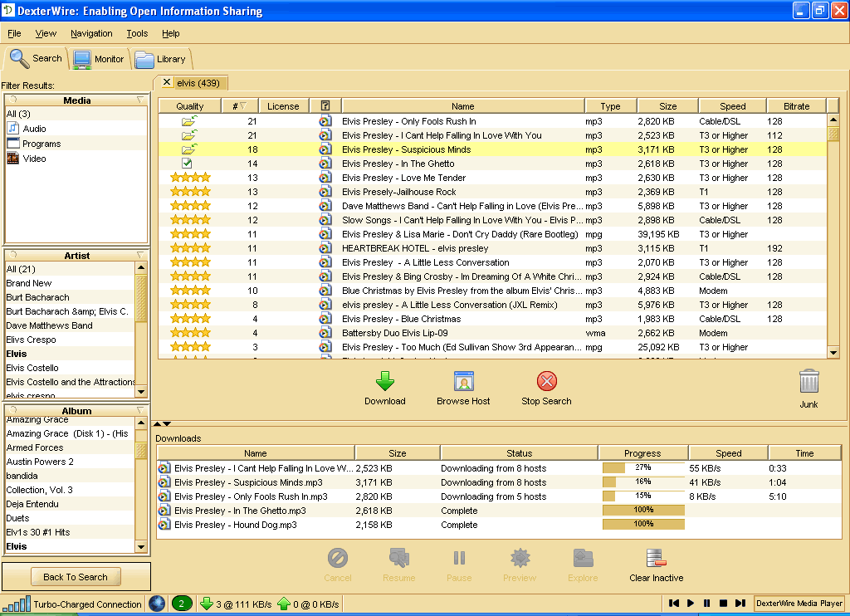Click Album list scroll up arrow

coord(141,423)
